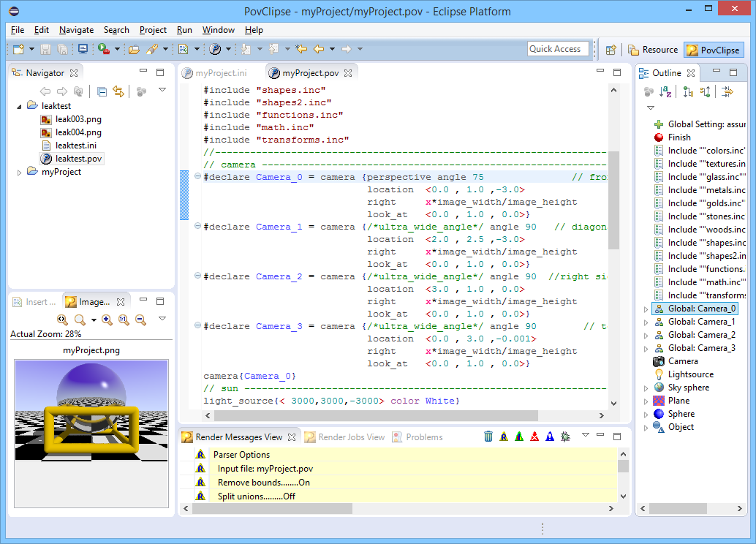Click the green filter icon in Render Messages
The width and height of the screenshot is (756, 544).
pyautogui.click(x=519, y=437)
